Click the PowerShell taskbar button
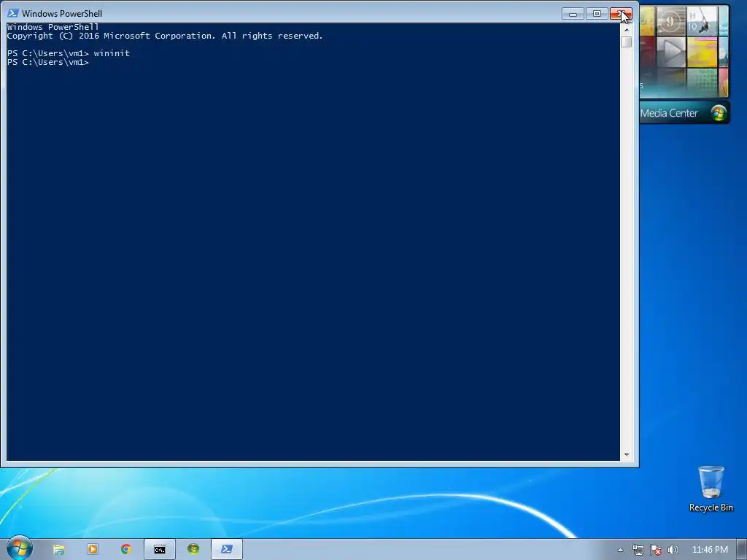 [x=227, y=550]
